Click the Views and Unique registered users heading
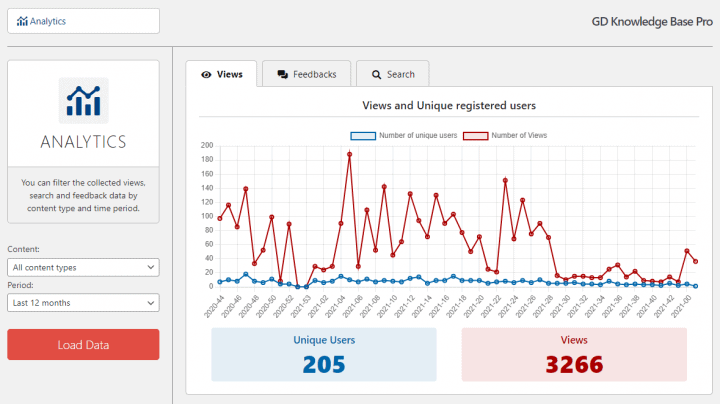The image size is (720, 404). (449, 106)
